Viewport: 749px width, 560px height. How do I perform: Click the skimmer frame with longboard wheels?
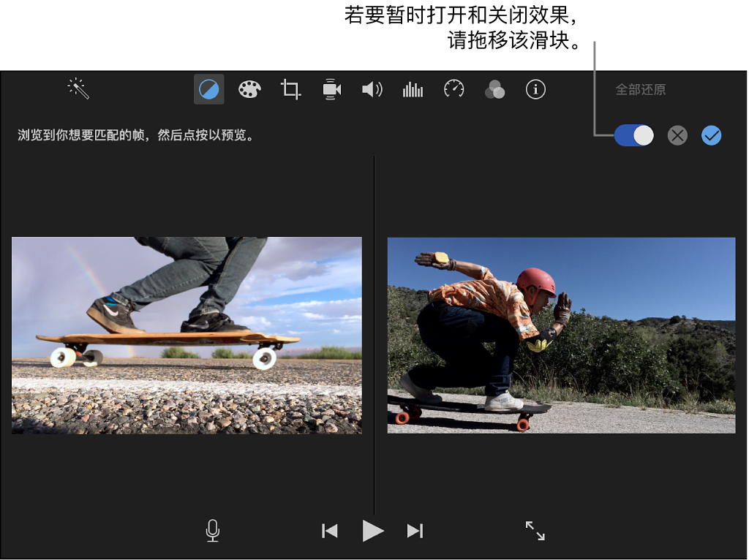tap(187, 335)
